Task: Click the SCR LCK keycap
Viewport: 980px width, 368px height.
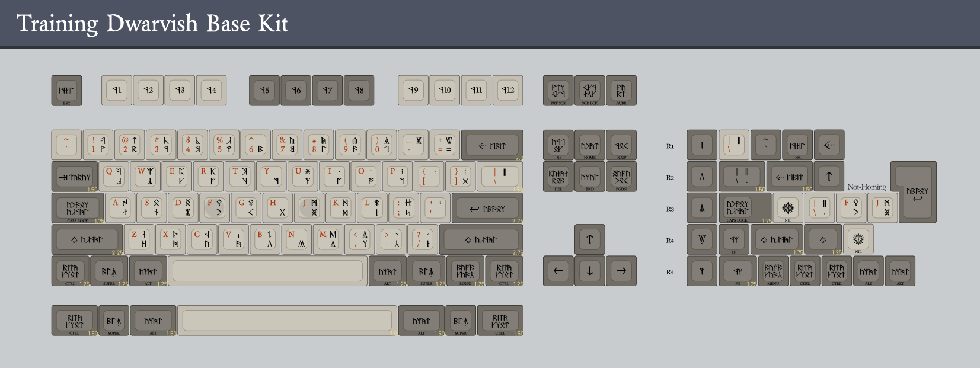Action: coord(589,90)
